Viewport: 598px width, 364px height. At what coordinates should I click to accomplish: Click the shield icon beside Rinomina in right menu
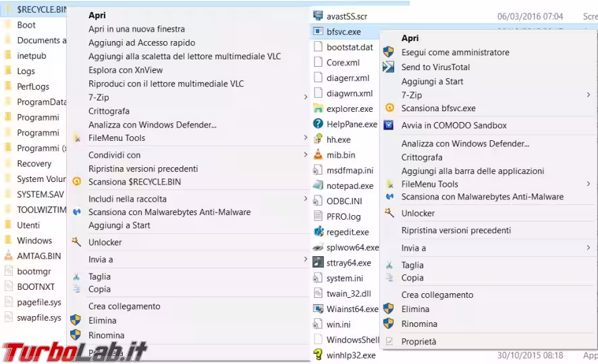(388, 324)
